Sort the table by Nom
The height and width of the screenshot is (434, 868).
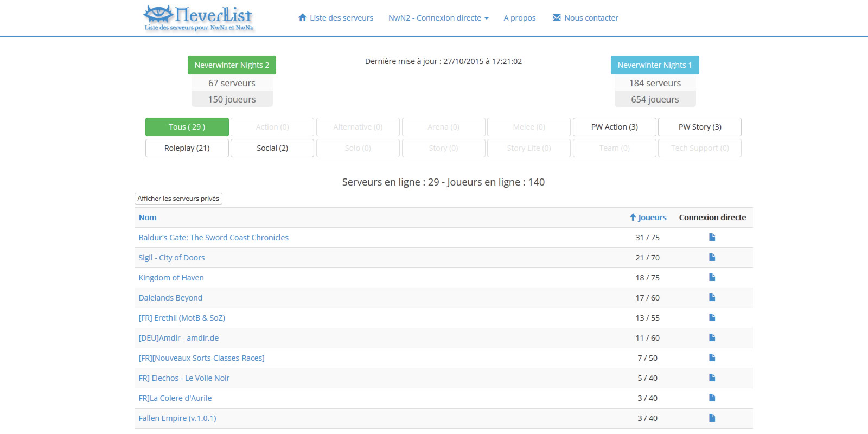[x=148, y=218]
